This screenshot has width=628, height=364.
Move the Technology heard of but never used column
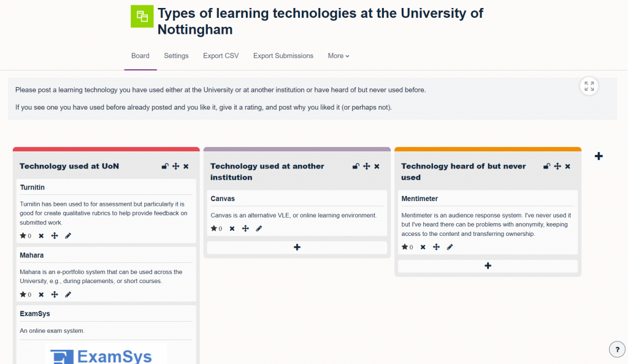point(557,166)
